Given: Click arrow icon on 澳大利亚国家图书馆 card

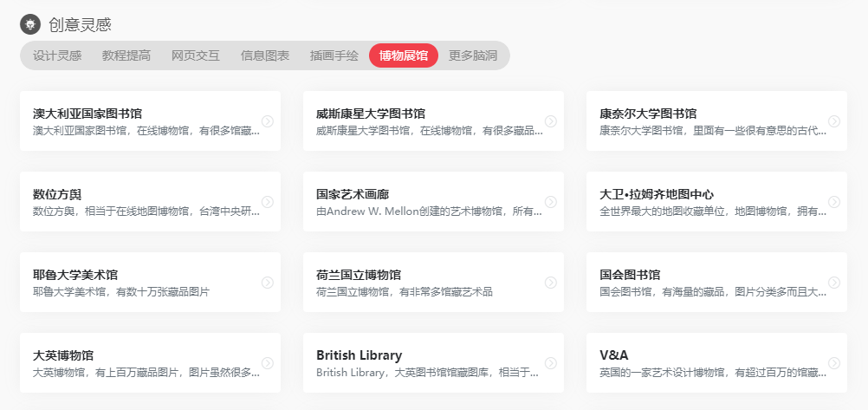Looking at the screenshot, I should click(x=268, y=121).
